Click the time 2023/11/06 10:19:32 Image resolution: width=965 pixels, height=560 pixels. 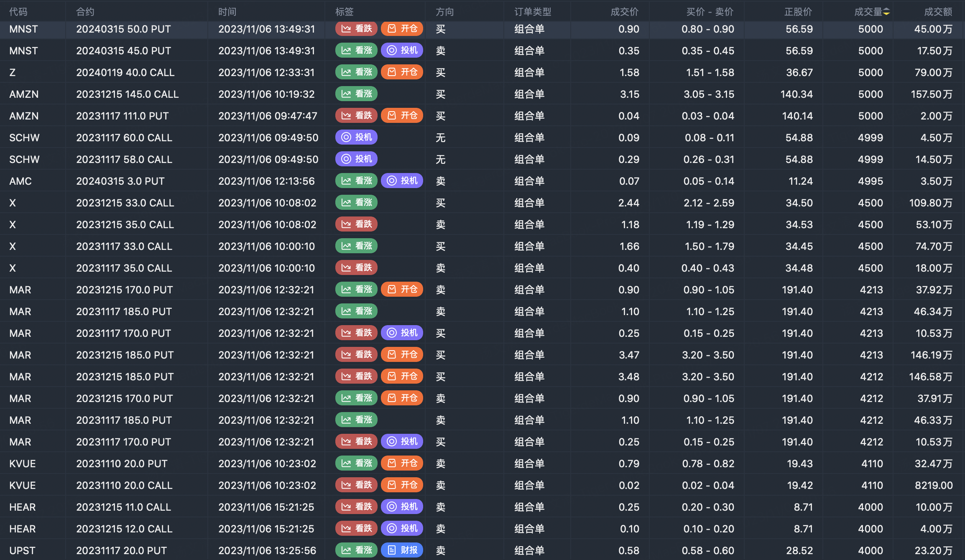[x=266, y=94]
